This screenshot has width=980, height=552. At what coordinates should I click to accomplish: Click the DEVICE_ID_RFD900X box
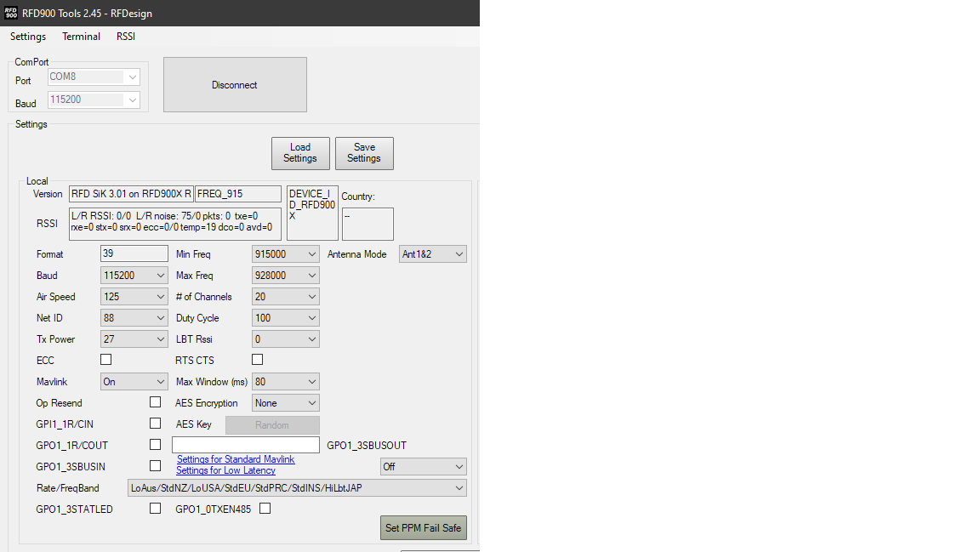(x=312, y=213)
